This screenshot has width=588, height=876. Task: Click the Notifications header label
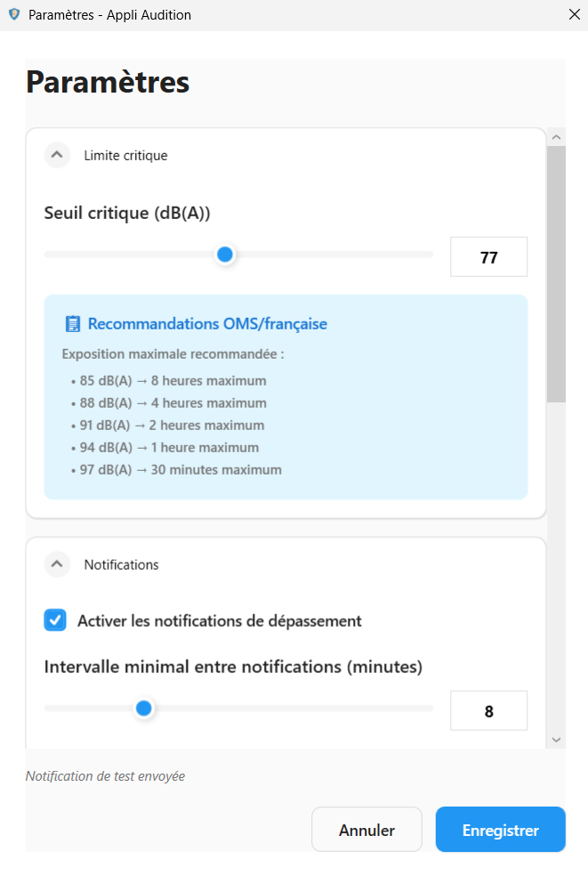coord(121,564)
